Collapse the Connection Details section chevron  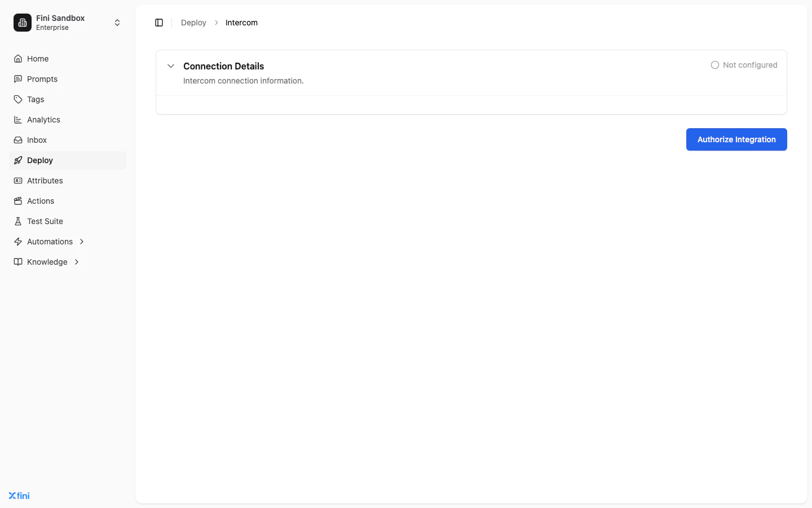click(171, 66)
